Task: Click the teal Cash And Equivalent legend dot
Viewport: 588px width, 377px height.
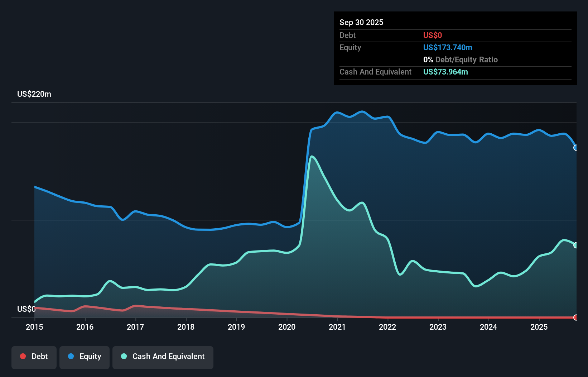Action: [x=124, y=356]
